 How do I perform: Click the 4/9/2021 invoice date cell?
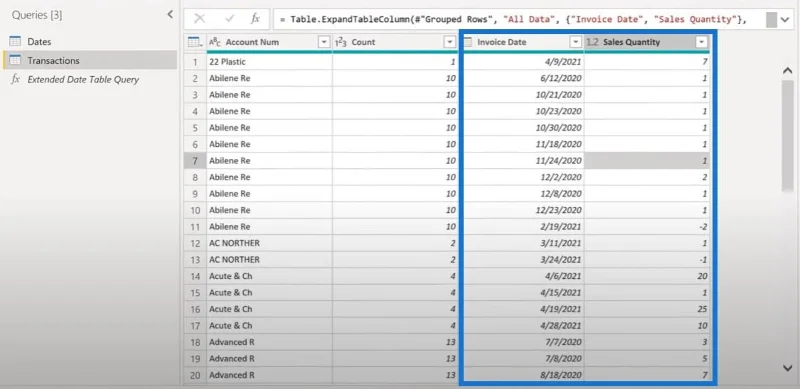point(523,62)
